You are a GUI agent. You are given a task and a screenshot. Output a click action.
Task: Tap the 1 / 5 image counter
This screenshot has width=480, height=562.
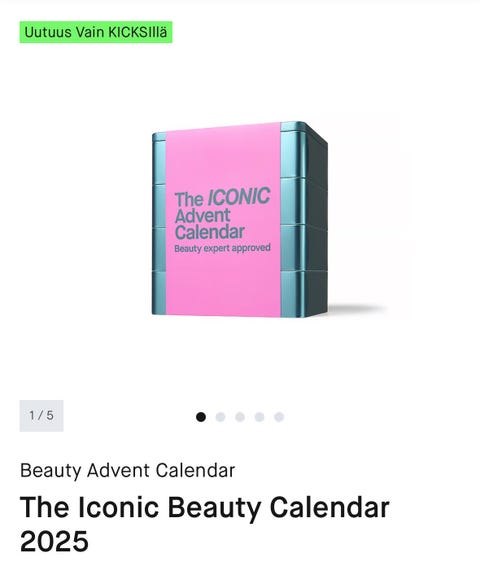[42, 416]
